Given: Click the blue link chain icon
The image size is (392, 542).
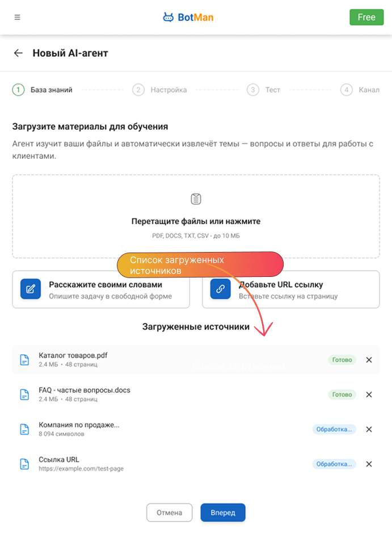Looking at the screenshot, I should [220, 289].
